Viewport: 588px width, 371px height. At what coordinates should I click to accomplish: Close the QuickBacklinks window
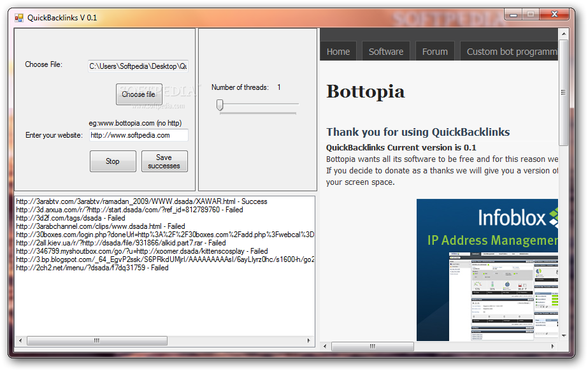(555, 15)
